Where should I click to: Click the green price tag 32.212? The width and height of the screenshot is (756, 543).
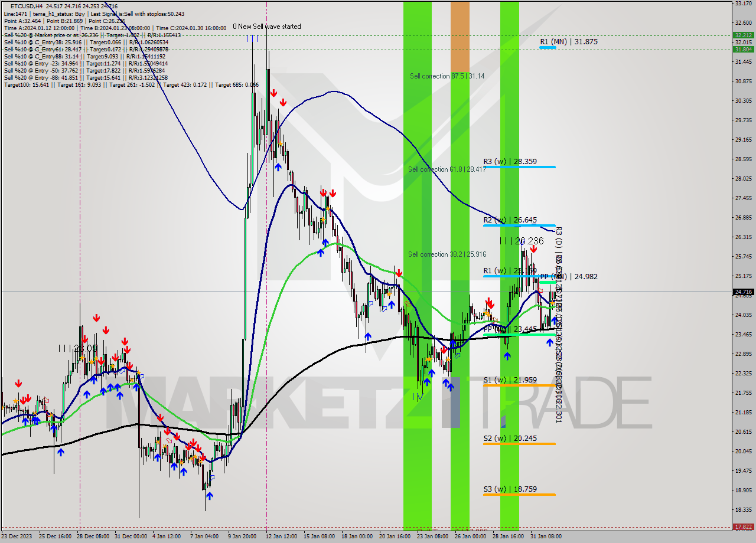click(x=743, y=35)
